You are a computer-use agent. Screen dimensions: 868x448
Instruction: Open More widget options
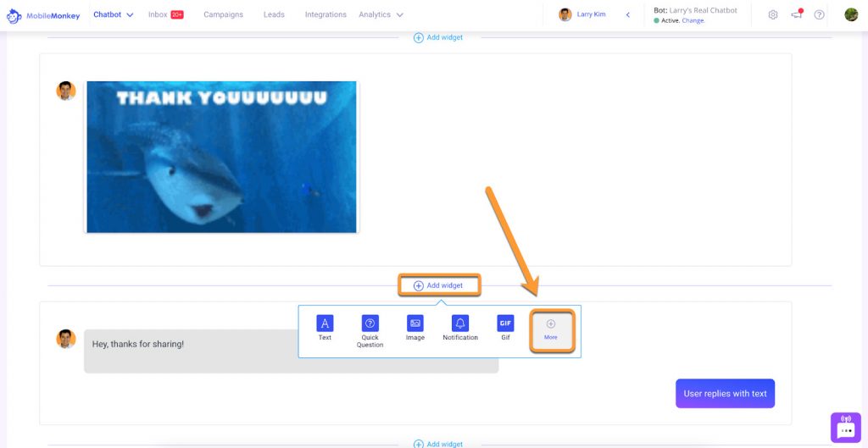point(551,329)
